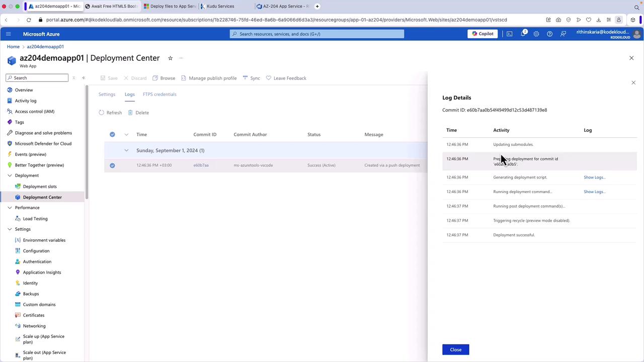Click the Help question mark icon

549,34
